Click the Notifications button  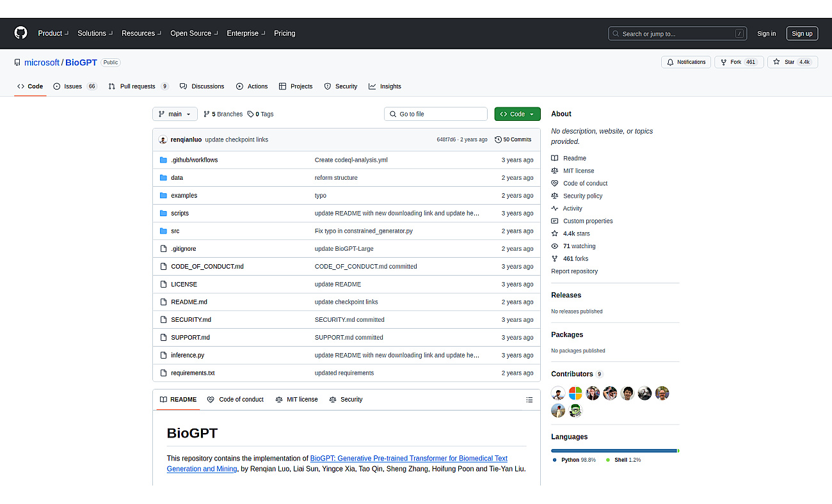686,62
